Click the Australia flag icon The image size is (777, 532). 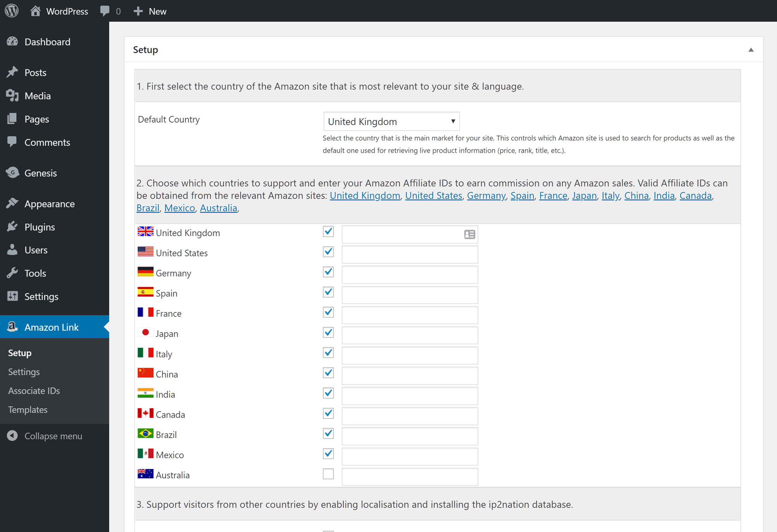point(145,474)
